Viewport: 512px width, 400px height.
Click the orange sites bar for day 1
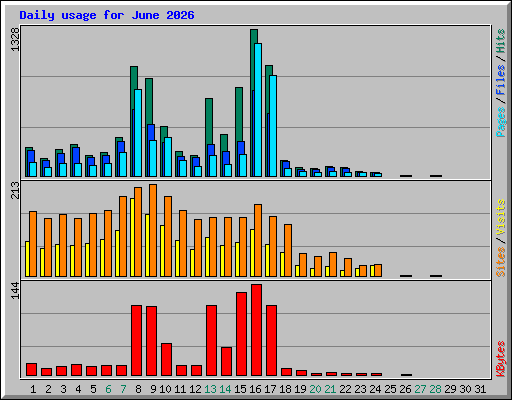pos(33,244)
